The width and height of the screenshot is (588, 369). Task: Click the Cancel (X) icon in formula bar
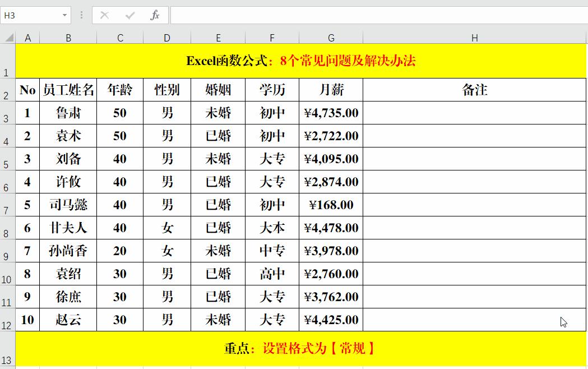click(104, 15)
